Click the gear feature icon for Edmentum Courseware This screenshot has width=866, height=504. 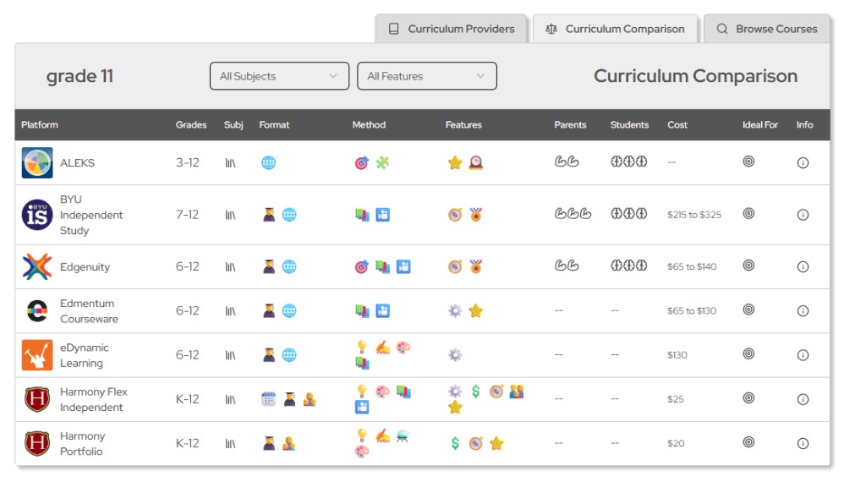(455, 311)
